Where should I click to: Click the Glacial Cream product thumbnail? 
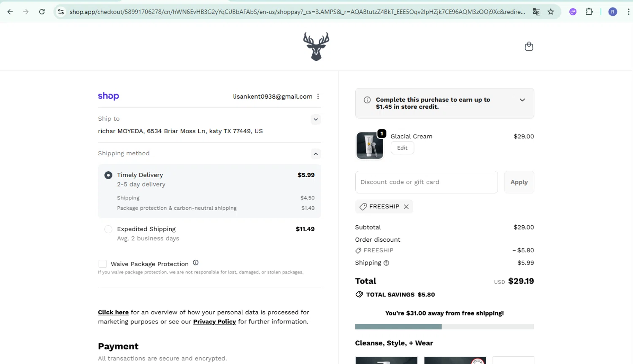tap(370, 146)
